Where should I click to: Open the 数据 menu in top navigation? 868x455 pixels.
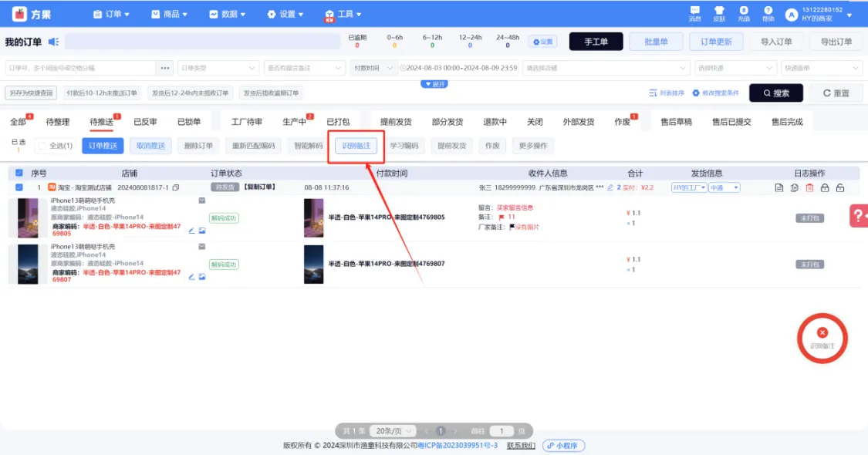pyautogui.click(x=227, y=14)
